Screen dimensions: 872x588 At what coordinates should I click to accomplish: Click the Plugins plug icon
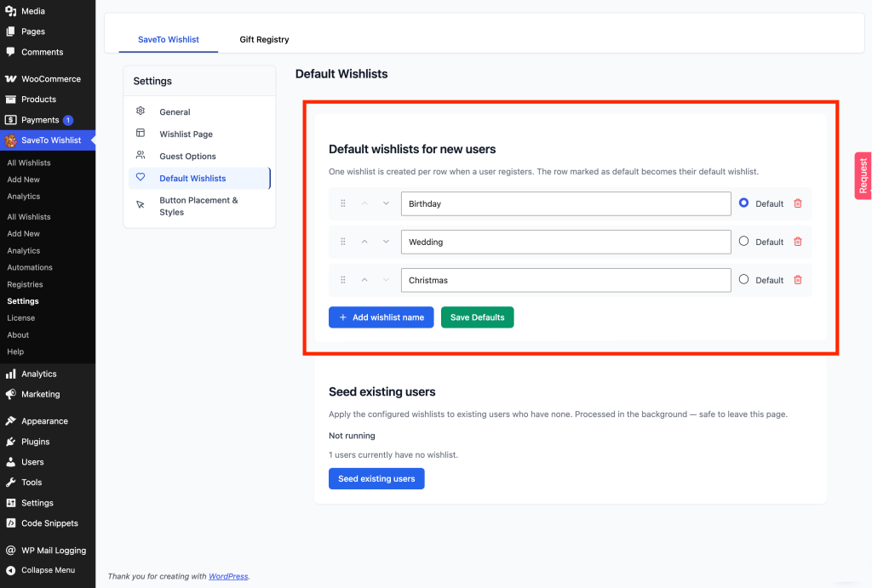tap(10, 442)
